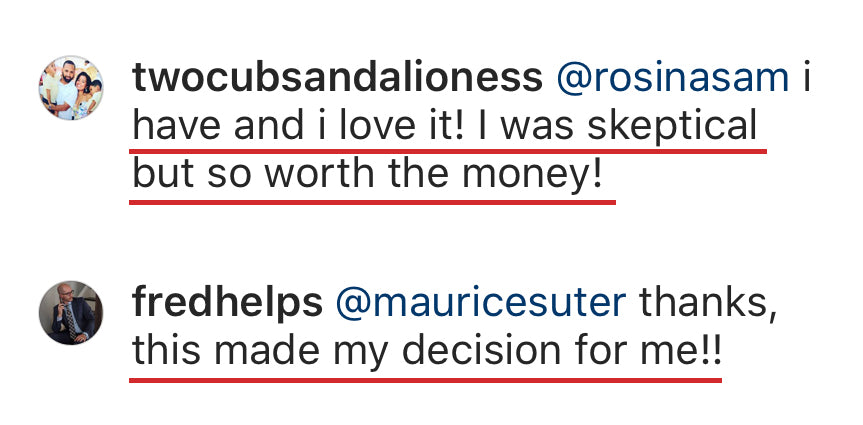Open the twocubsandalioness username link
The image size is (863, 425).
(336, 78)
